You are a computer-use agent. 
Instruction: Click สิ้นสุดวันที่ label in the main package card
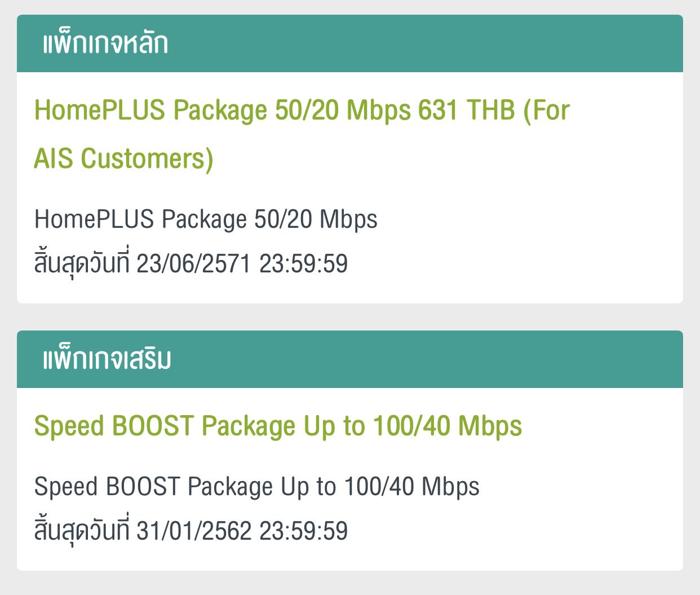click(x=82, y=263)
